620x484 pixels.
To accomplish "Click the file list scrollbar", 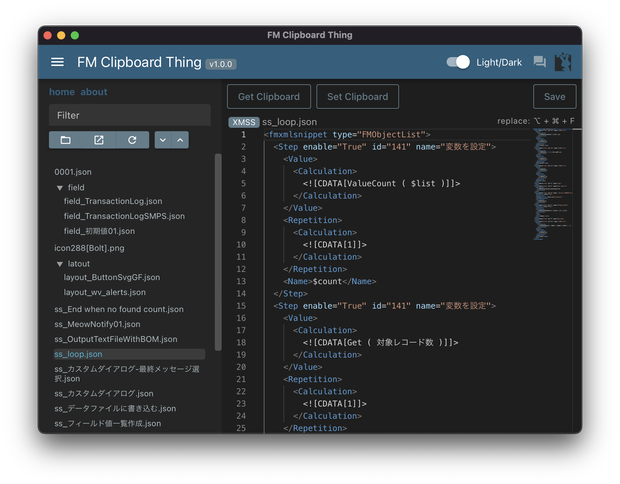I will tap(218, 252).
